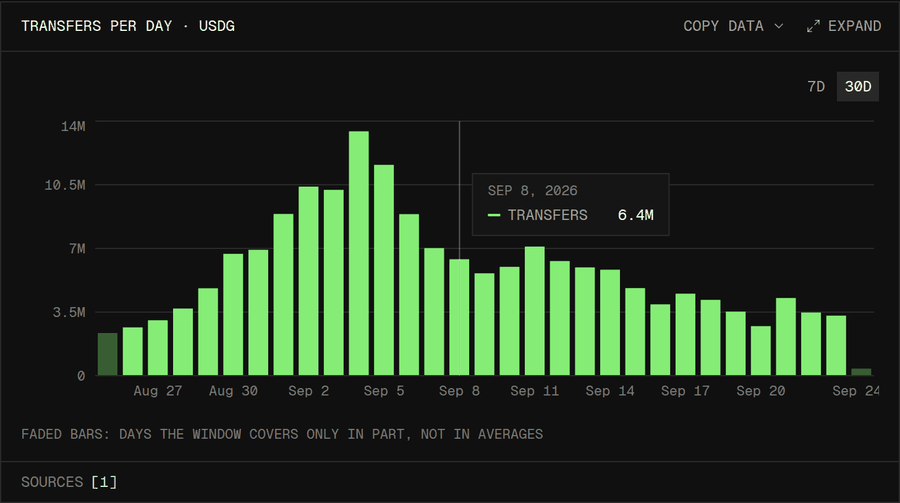
Task: Click the 'Sep 20' x-axis label
Action: pos(761,391)
